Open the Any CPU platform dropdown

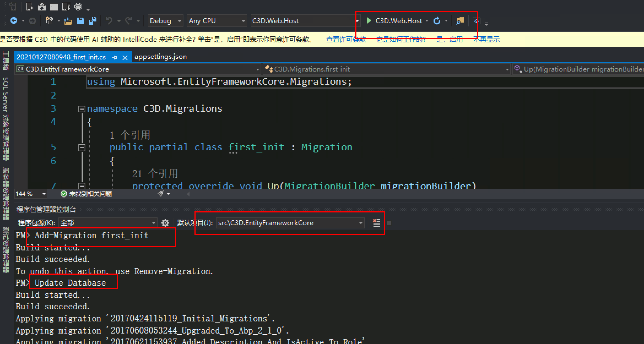click(x=217, y=21)
